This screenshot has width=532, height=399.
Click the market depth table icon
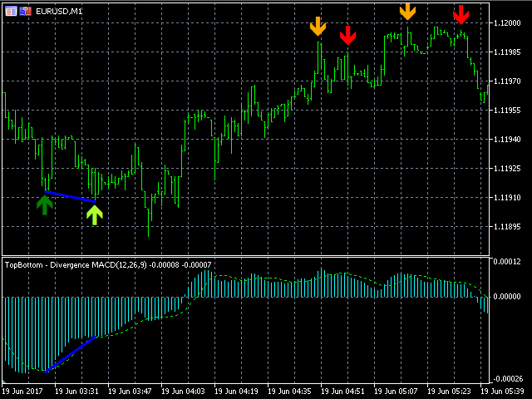[x=10, y=11]
